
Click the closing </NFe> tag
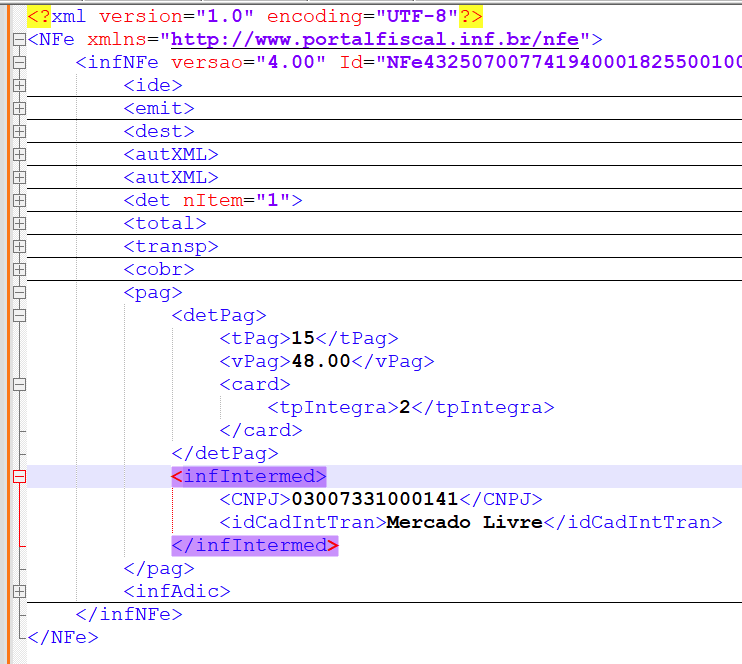(63, 637)
